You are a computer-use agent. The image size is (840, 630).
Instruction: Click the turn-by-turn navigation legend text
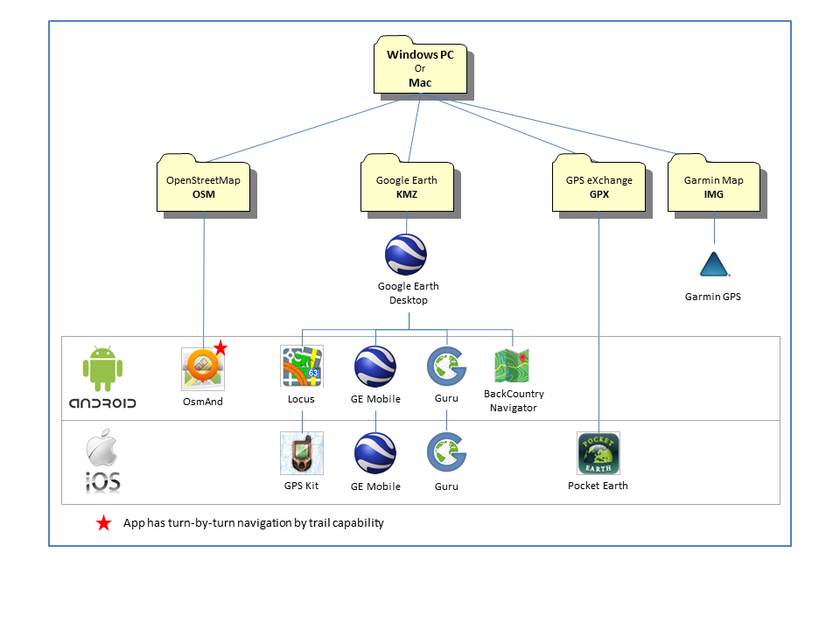pyautogui.click(x=253, y=523)
